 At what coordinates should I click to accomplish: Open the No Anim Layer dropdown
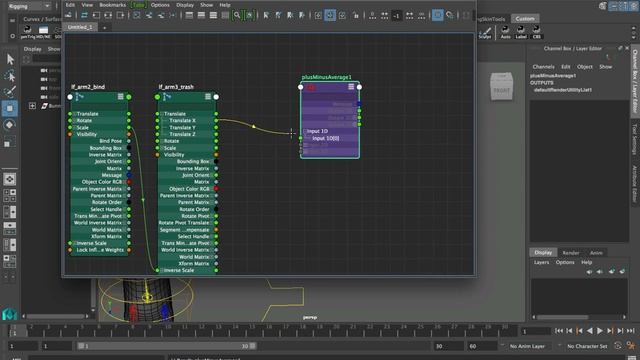[x=527, y=346]
